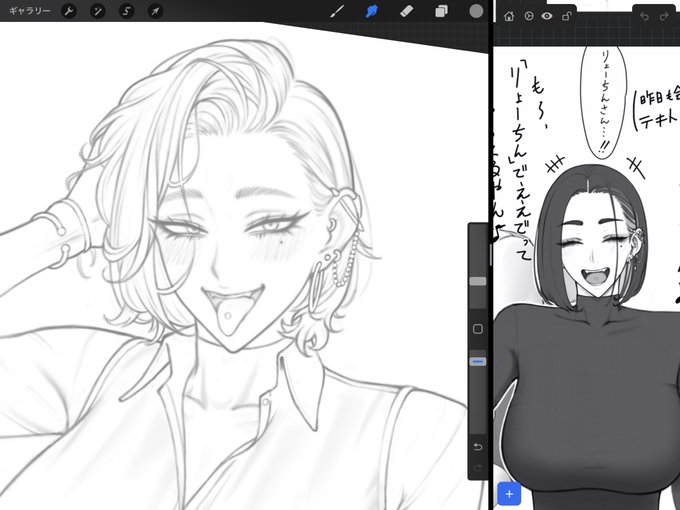Select the reference manga image
Screen dimensions: 680x510
[x=587, y=278]
